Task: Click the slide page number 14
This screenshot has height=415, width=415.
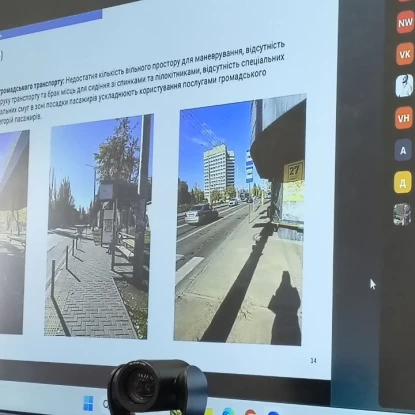Action: pos(313,360)
